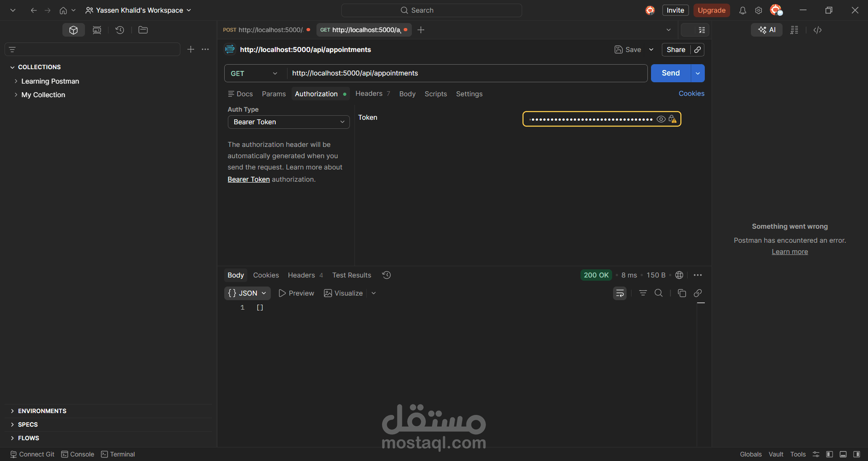Viewport: 868px width, 461px height.
Task: Open the Files folder sidebar icon
Action: pyautogui.click(x=143, y=30)
